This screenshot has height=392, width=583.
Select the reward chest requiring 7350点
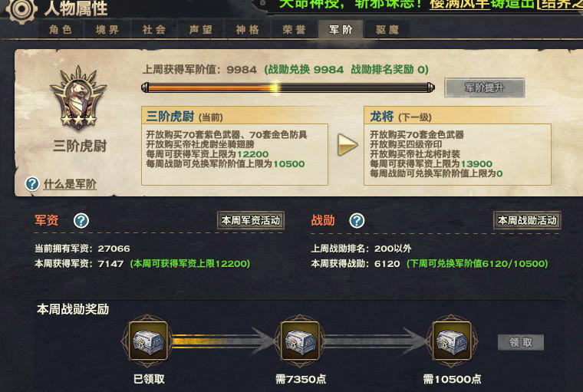(300, 341)
